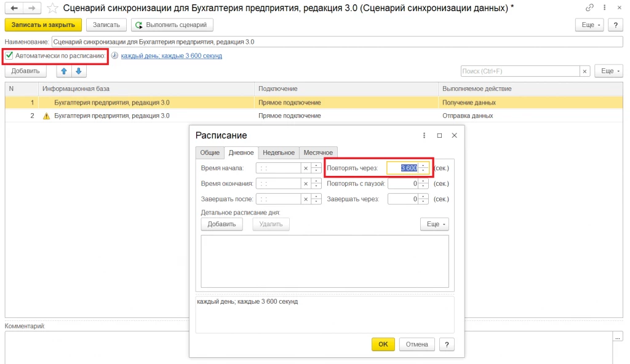630x364 pixels.
Task: Click the Поиск (Ctrl+F) search field
Action: [520, 71]
